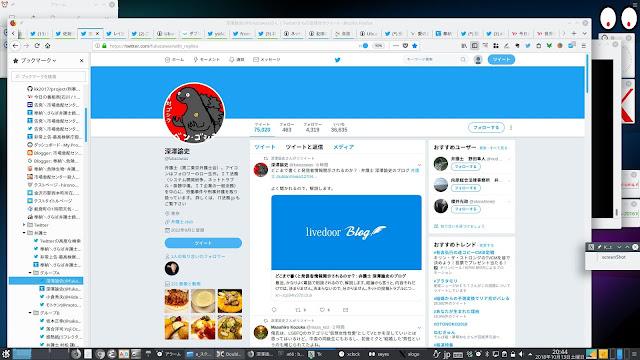Viewport: 640px width, 360px height.
Task: Open trend #OTONOKO2018
Action: [x=451, y=324]
